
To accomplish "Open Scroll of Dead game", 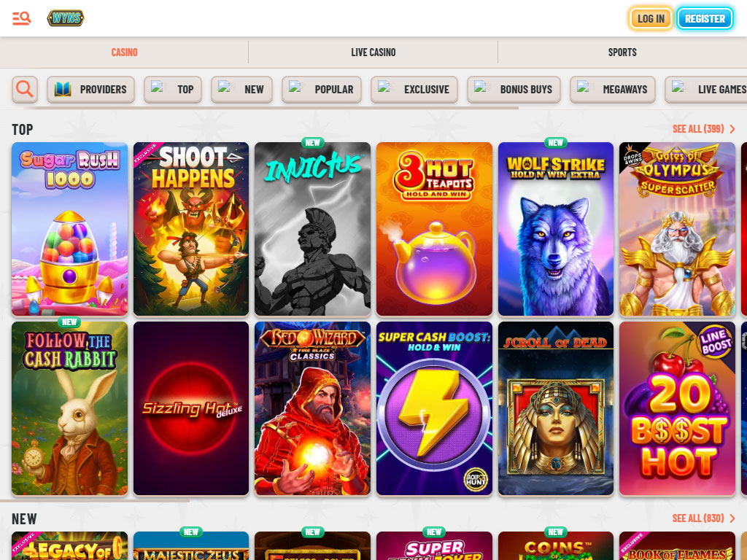I will 556,408.
